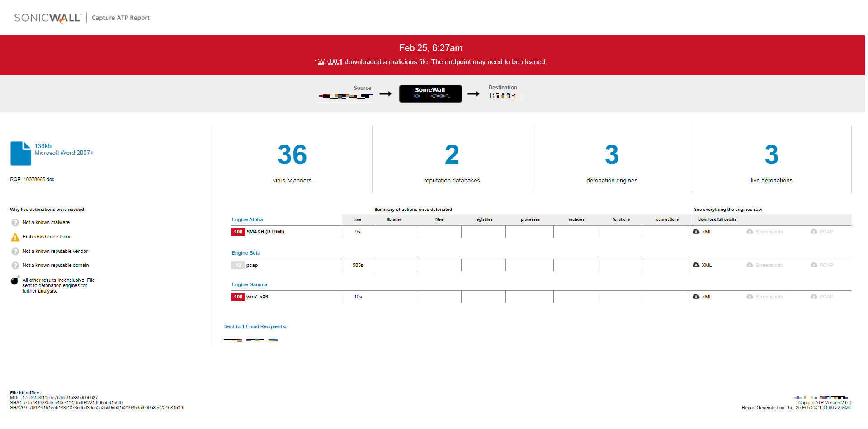The height and width of the screenshot is (429, 868).
Task: Click the PCAP cloud icon for SMASH (RTDMI)
Action: pos(814,232)
